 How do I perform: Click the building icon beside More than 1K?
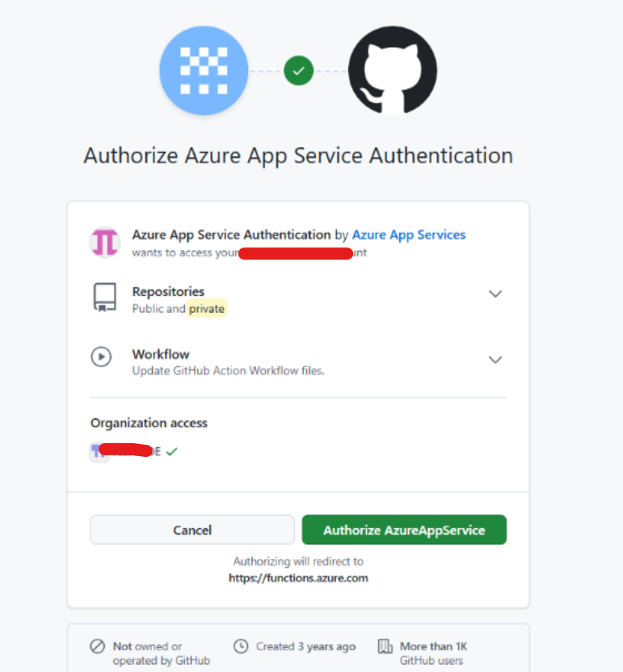point(385,646)
